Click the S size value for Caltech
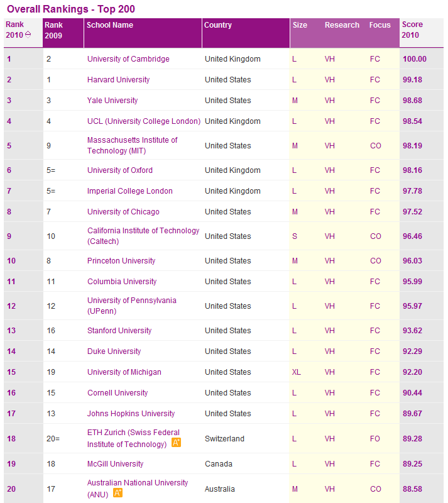The height and width of the screenshot is (503, 448). 295,236
